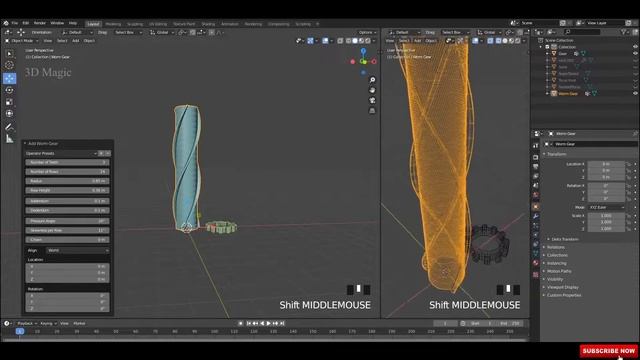640x360 pixels.
Task: Open the Select Box dropdown in left header
Action: point(128,32)
